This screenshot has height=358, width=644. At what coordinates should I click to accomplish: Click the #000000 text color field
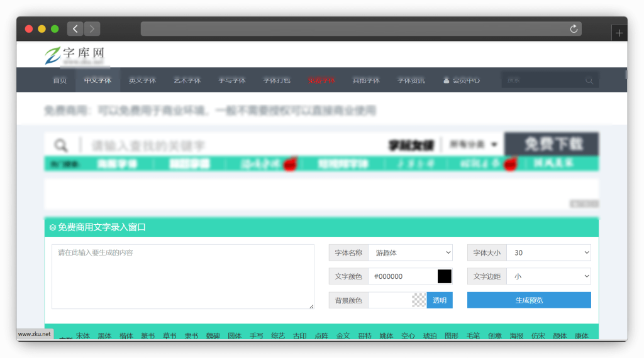click(402, 276)
